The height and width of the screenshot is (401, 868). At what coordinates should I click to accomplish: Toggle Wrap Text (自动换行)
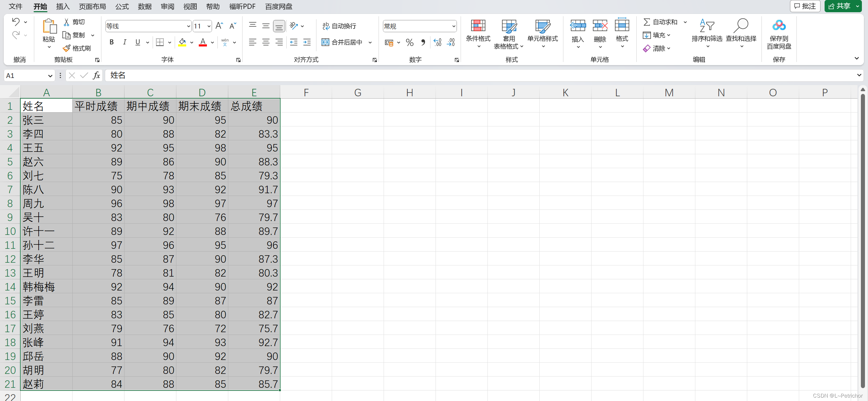pos(339,26)
